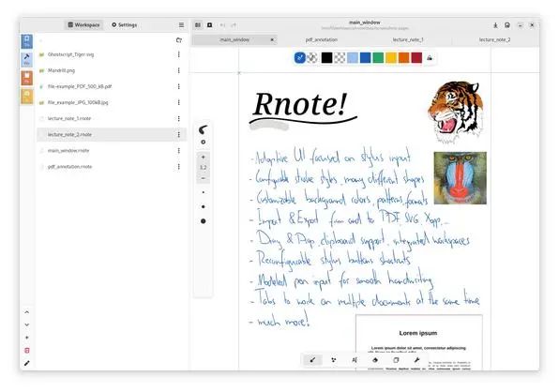Open options menu for file_example_JPG_100kB.jpg
The width and height of the screenshot is (559, 392).
[178, 102]
